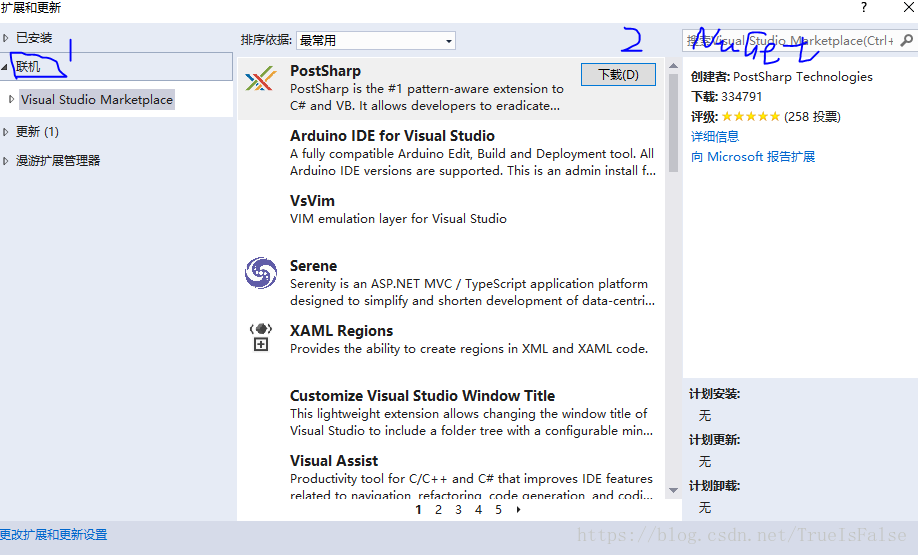Click the 下载(D) download button

(618, 74)
